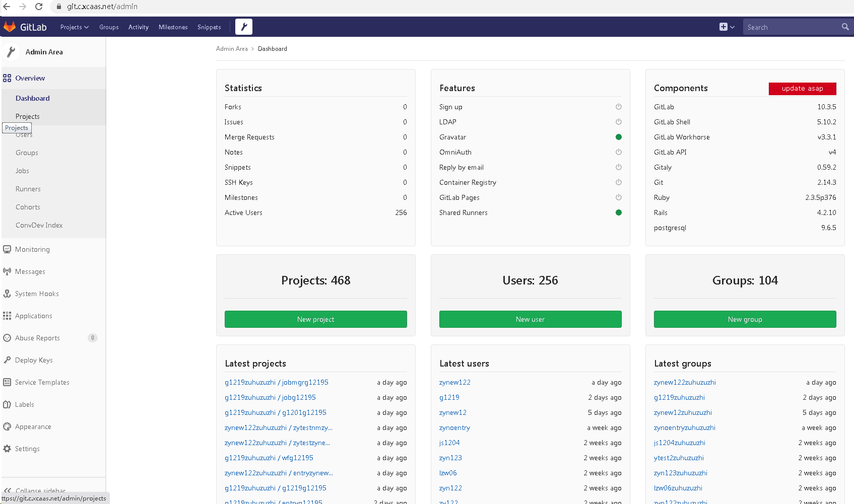Click the Gravatar green status dot
This screenshot has width=854, height=504.
pos(619,137)
